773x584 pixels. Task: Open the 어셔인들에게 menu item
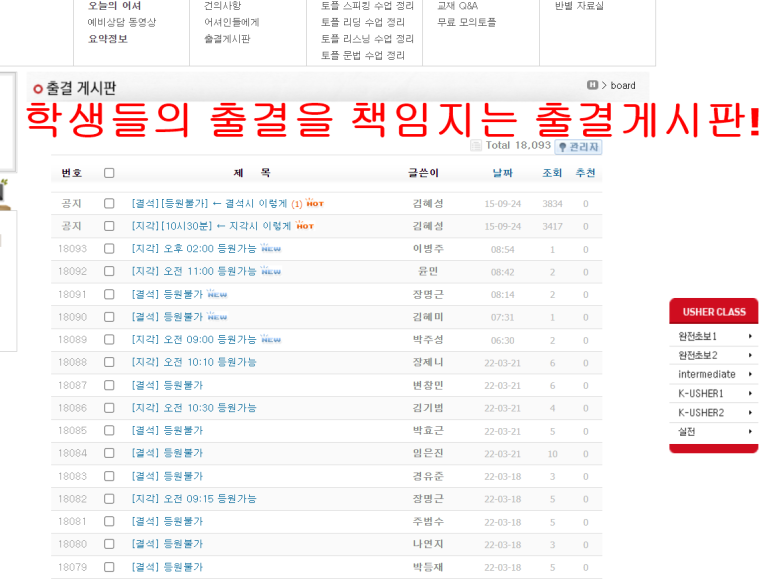pos(232,22)
